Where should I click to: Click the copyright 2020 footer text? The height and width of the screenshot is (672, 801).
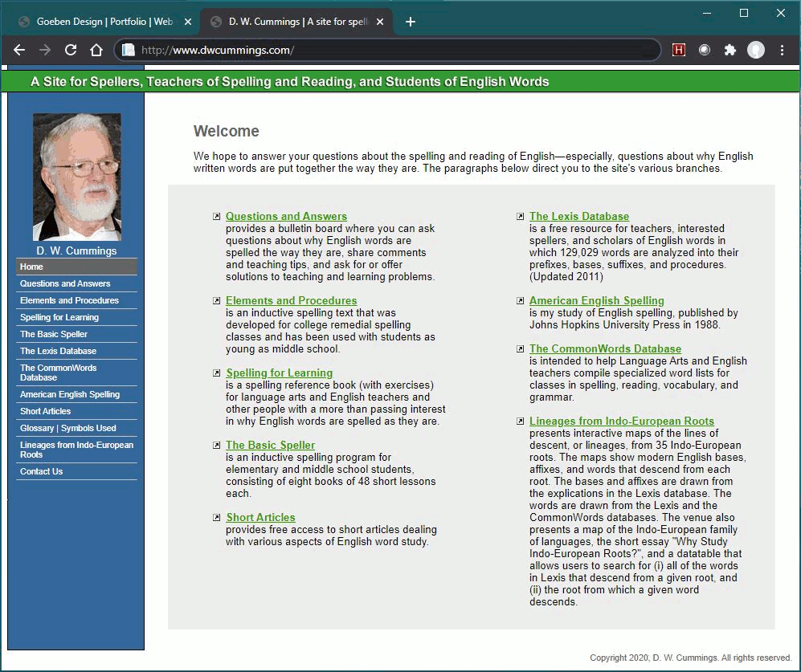click(691, 658)
